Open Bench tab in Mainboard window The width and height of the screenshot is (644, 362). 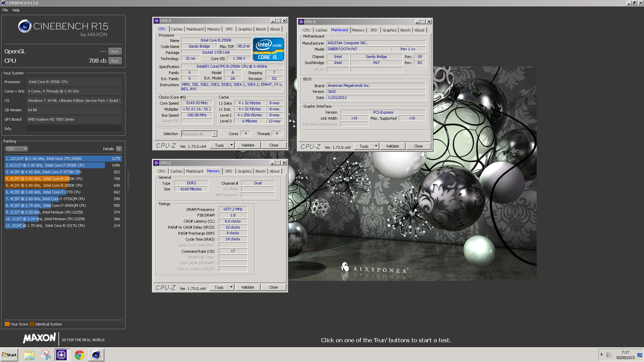pos(406,30)
